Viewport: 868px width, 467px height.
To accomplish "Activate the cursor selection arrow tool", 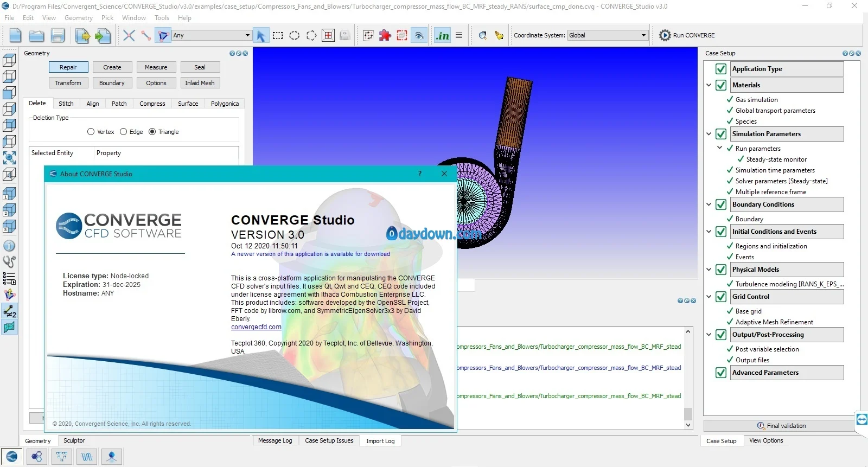I will coord(261,36).
